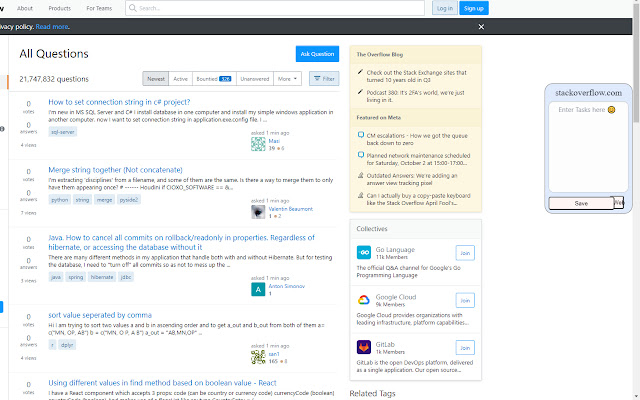Open Using different values in find method question
Image resolution: width=640 pixels, height=400 pixels.
(x=162, y=383)
